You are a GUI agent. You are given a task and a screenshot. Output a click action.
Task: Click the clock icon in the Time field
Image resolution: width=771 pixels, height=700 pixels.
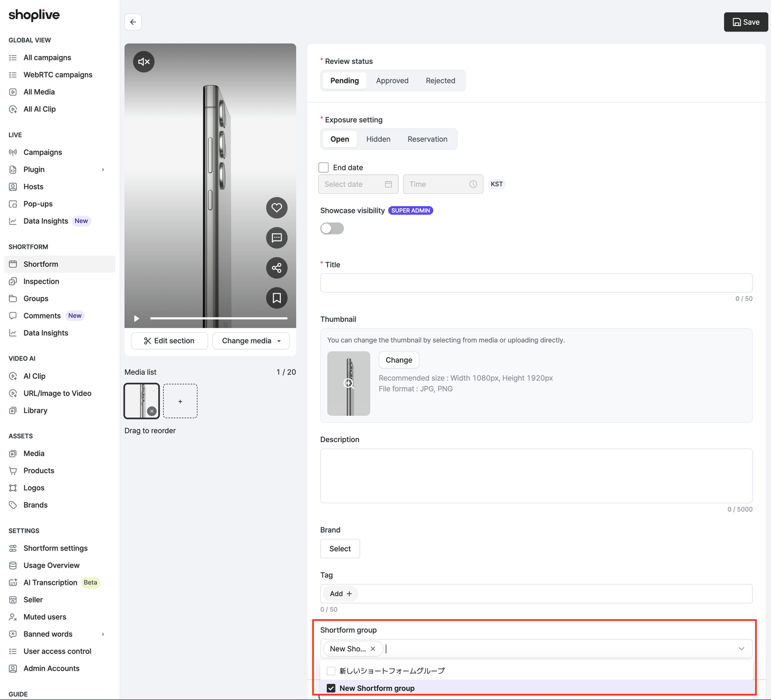click(473, 184)
